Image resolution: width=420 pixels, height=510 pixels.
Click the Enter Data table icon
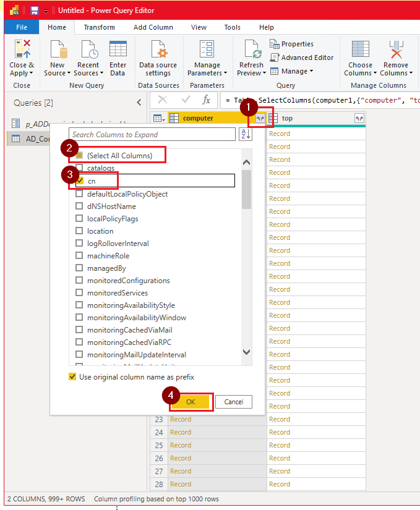pyautogui.click(x=118, y=49)
